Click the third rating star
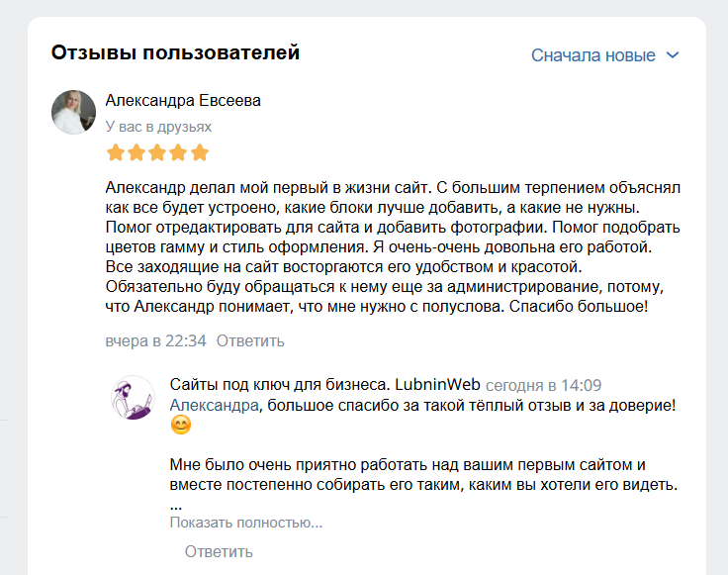The width and height of the screenshot is (728, 575). pos(157,152)
